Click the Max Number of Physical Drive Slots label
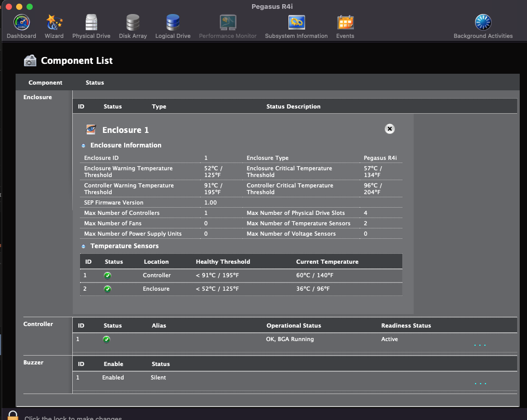 click(296, 213)
